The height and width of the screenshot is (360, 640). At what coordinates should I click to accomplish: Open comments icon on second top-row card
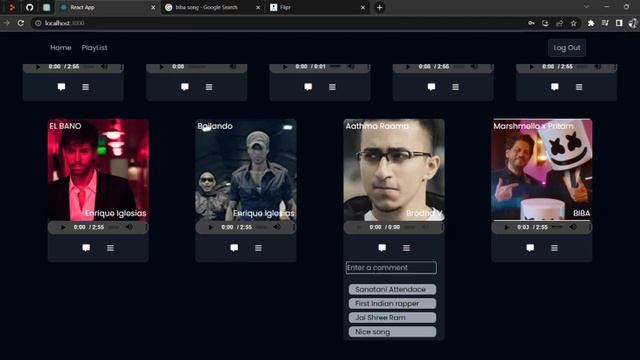pos(185,87)
